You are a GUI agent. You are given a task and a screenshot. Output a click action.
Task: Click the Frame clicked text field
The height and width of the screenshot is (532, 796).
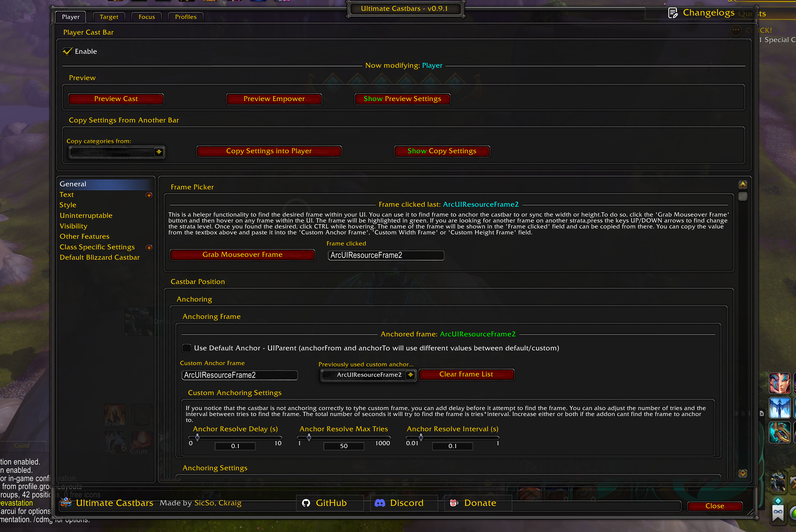(x=386, y=255)
